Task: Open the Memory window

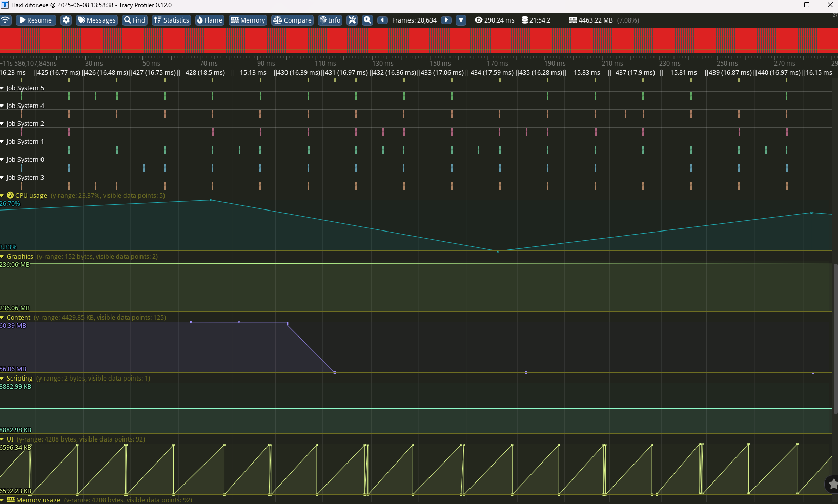Action: 248,20
